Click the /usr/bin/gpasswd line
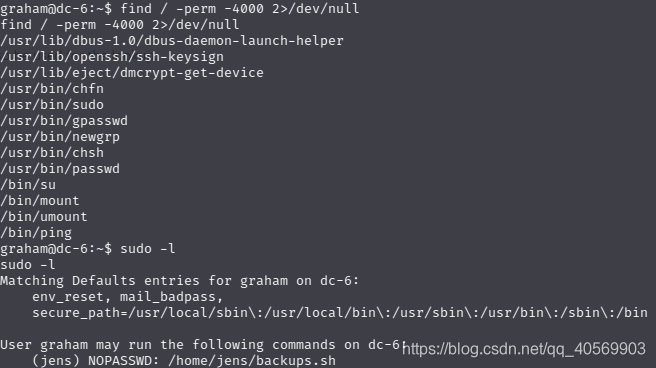The width and height of the screenshot is (656, 368). click(64, 121)
